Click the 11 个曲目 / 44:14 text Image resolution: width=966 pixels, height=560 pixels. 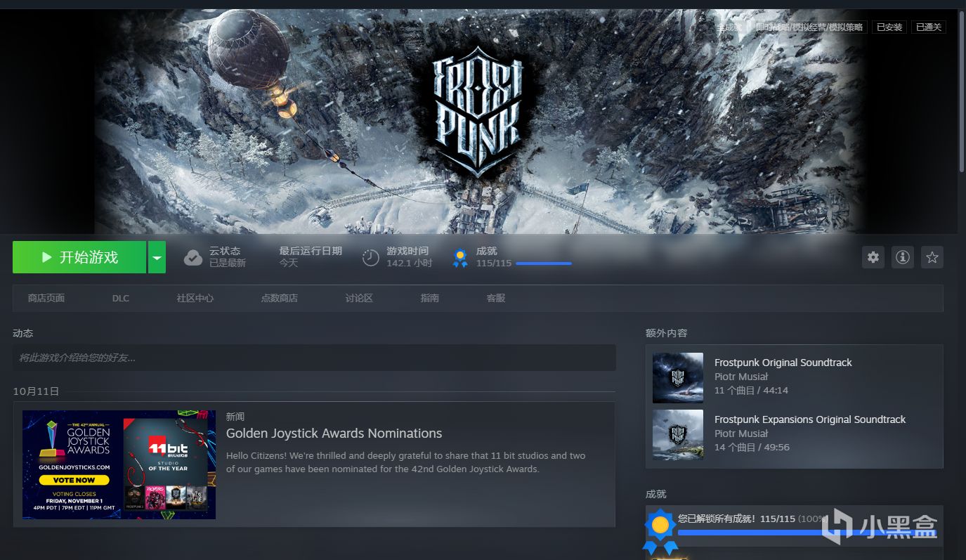[x=751, y=390]
